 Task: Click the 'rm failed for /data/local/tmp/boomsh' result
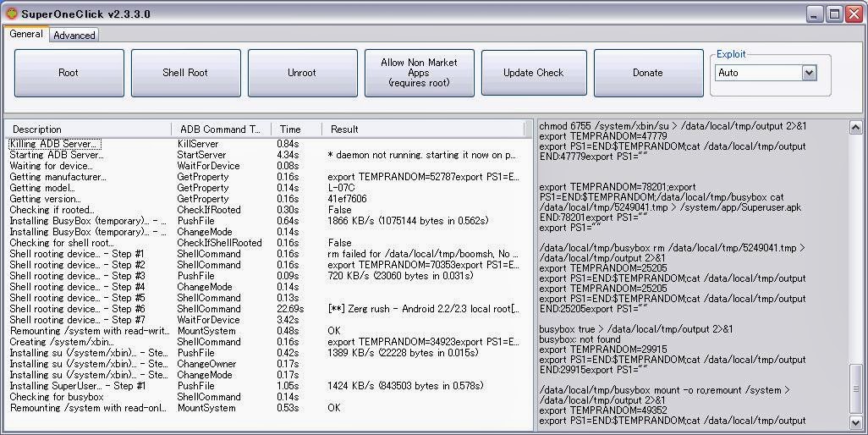point(424,254)
